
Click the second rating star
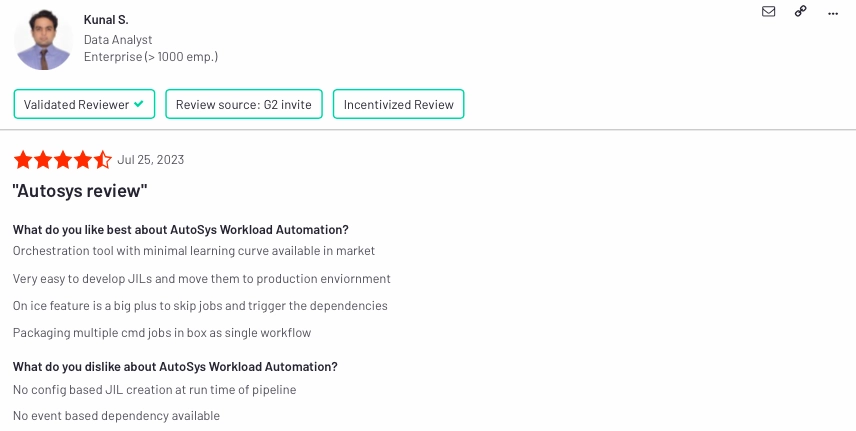click(43, 160)
